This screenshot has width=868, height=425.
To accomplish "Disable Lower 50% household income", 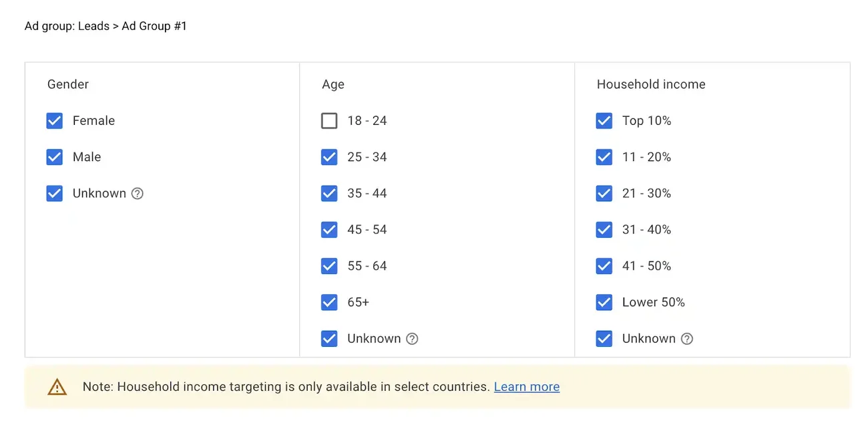I will click(x=604, y=303).
